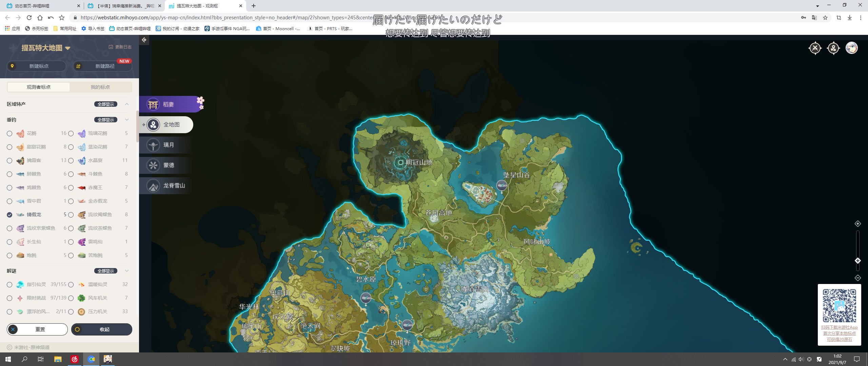Open the 提瓦特大地图 title dropdown
Image resolution: width=868 pixels, height=366 pixels.
click(x=67, y=48)
